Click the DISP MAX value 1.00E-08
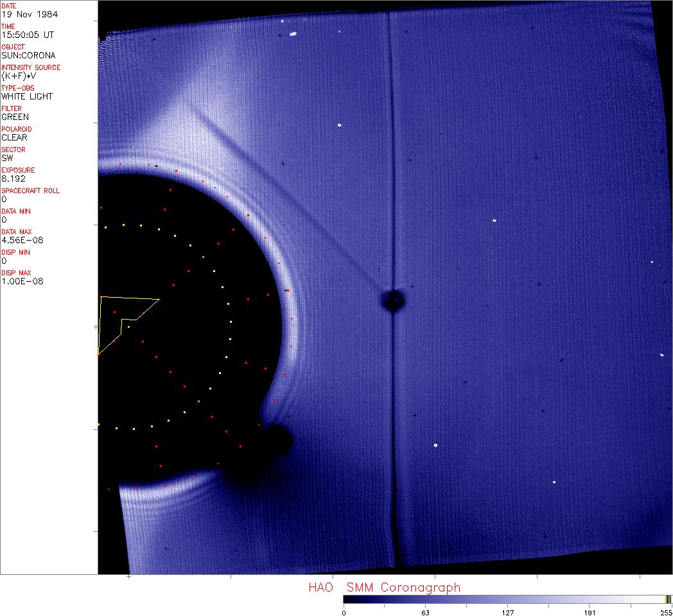This screenshot has width=673, height=616. coord(22,281)
